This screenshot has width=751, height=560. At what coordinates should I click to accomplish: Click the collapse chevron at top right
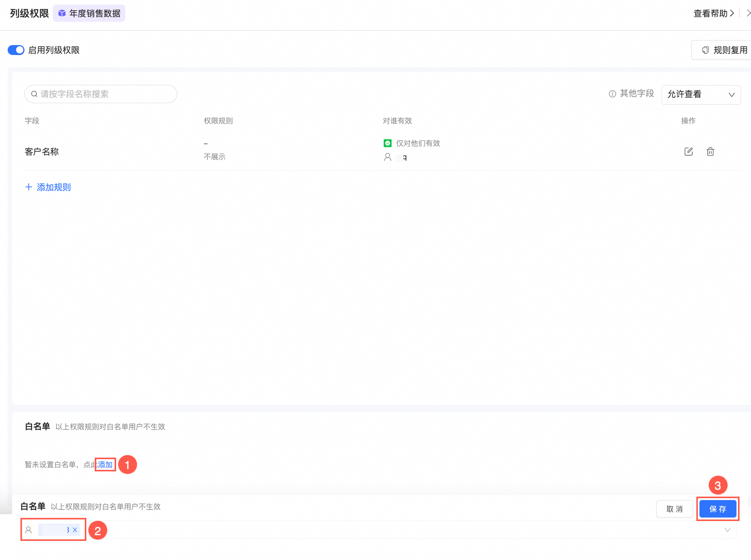coord(748,13)
